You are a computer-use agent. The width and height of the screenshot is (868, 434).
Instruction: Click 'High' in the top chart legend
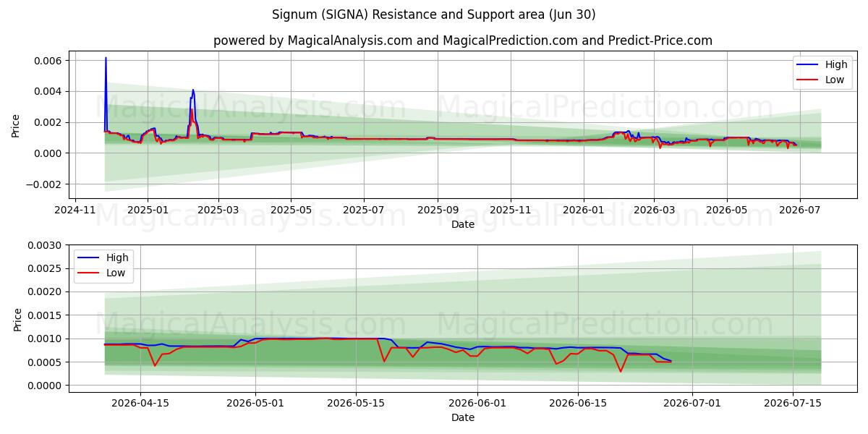(836, 64)
